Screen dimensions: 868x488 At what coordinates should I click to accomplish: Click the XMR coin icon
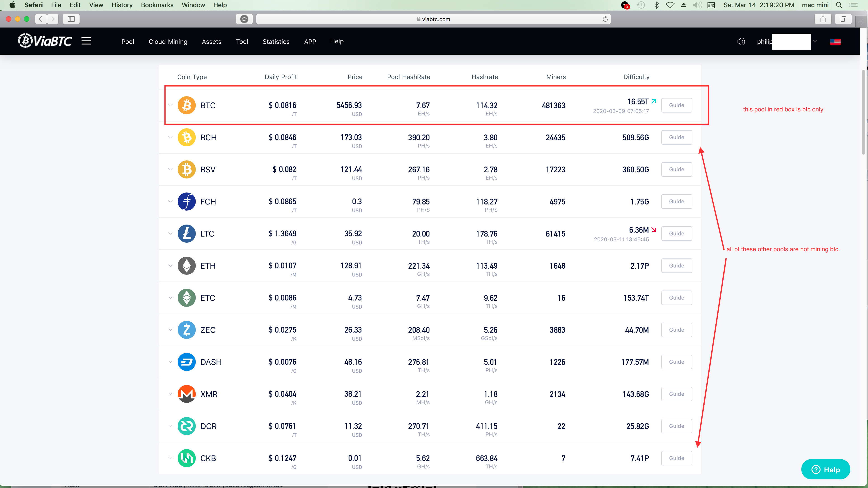pos(186,394)
